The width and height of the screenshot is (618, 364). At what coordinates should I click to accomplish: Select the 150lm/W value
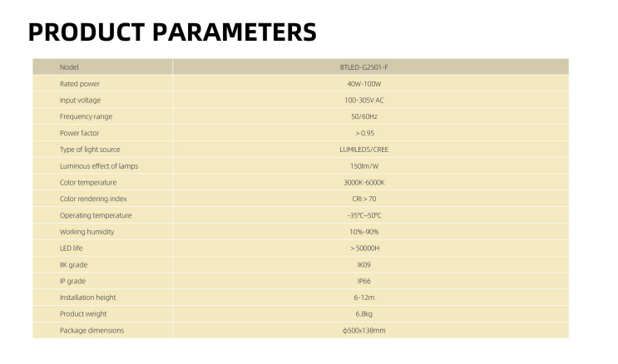[x=364, y=166]
